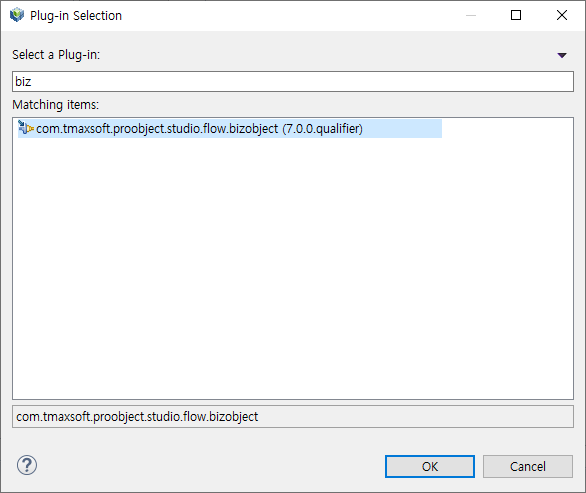586x493 pixels.
Task: Click the plug-in icon beside com.tmaxsoft bizobject entry
Action: pos(26,128)
